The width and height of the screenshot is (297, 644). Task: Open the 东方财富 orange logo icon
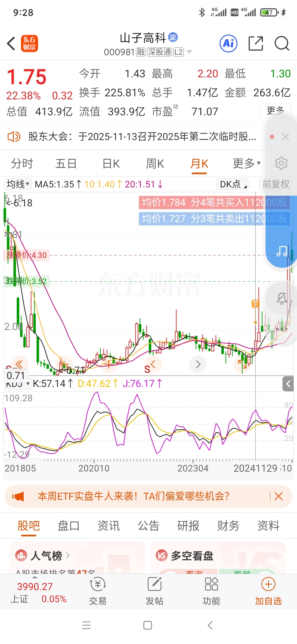(29, 43)
